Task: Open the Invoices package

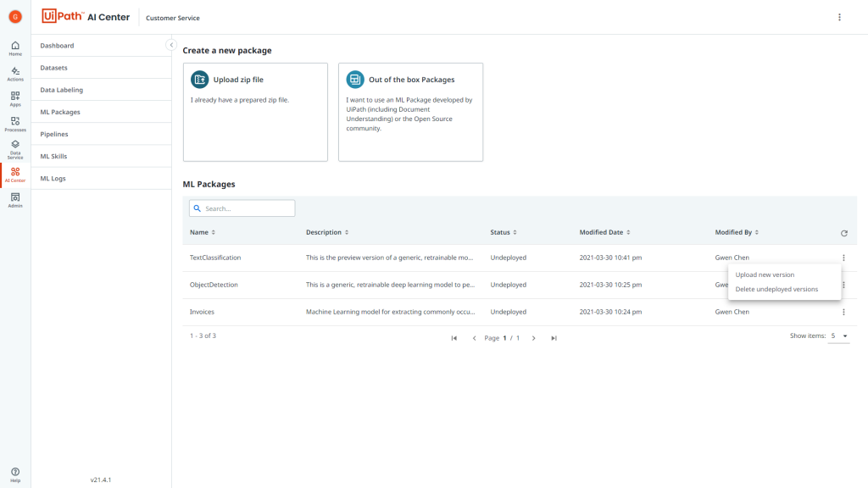Action: coord(202,312)
